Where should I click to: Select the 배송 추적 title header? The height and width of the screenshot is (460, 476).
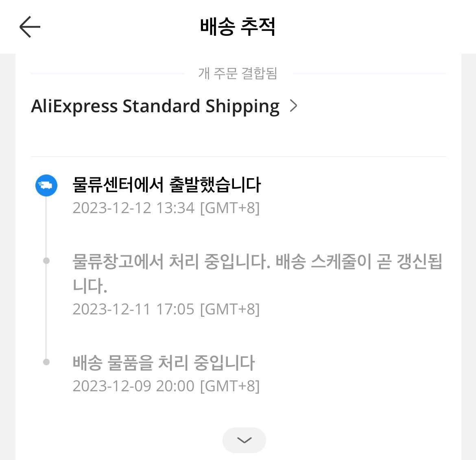click(238, 26)
